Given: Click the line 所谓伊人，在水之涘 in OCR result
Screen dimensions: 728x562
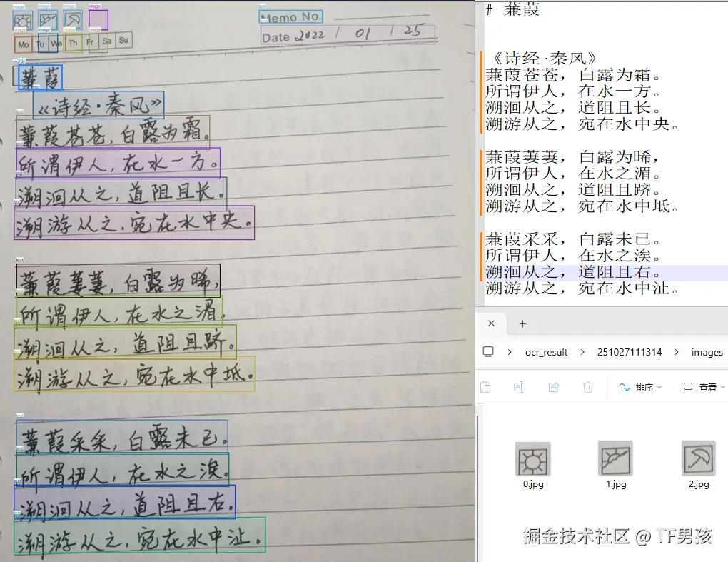Looking at the screenshot, I should tap(573, 256).
